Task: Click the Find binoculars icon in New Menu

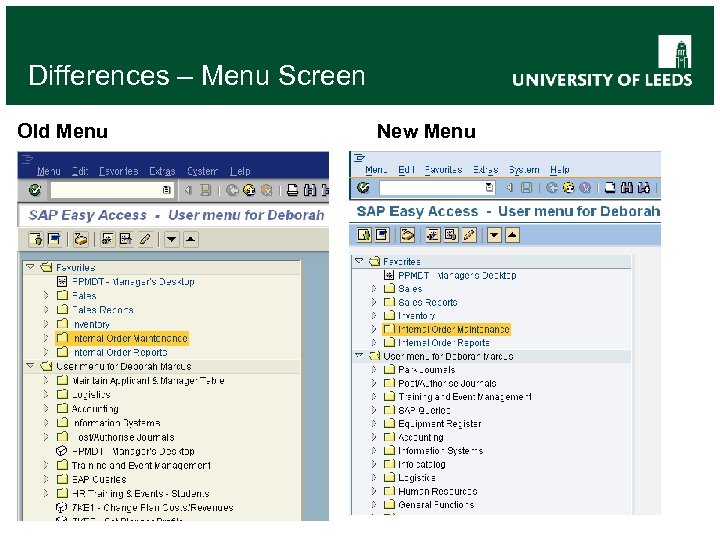Action: (627, 187)
